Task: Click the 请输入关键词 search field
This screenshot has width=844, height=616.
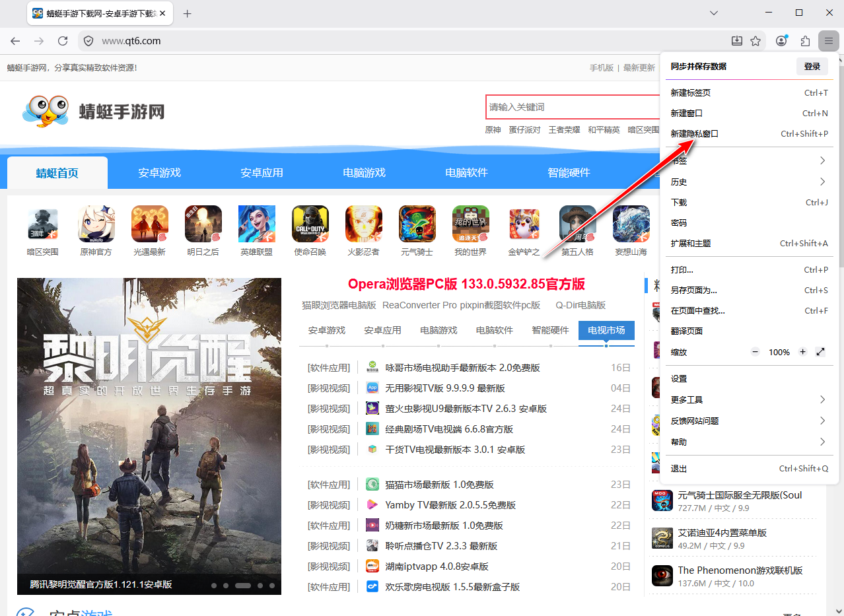Action: coord(573,107)
